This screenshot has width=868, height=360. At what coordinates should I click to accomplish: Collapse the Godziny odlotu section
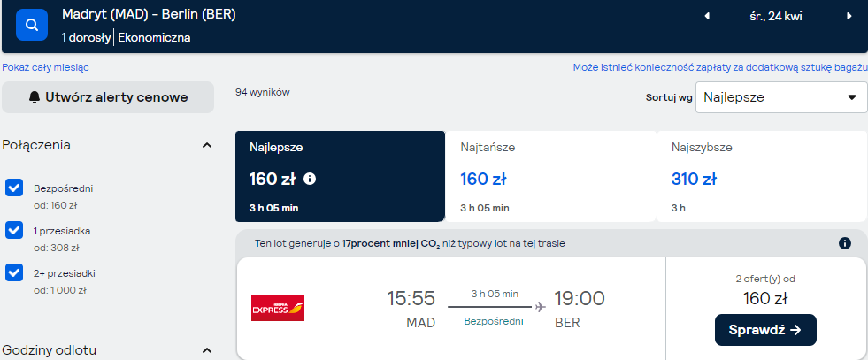[207, 350]
